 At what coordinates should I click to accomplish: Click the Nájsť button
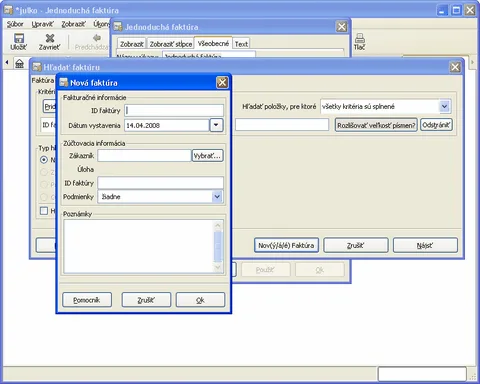click(425, 245)
